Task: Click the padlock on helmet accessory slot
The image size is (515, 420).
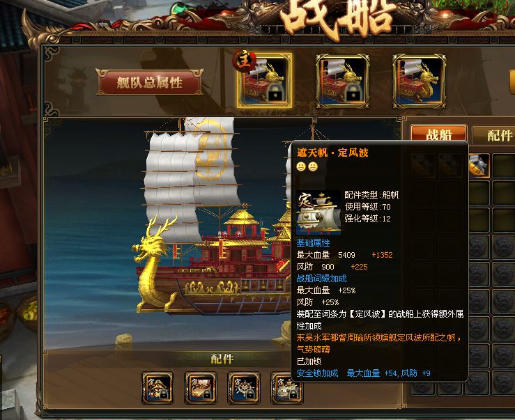Action: pyautogui.click(x=164, y=395)
